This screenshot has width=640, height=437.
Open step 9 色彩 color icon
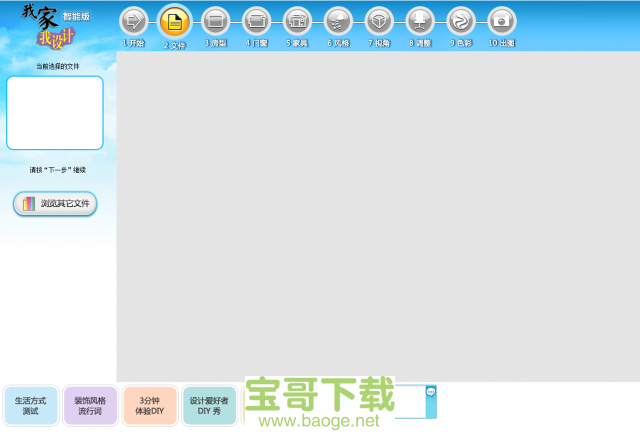click(x=461, y=21)
